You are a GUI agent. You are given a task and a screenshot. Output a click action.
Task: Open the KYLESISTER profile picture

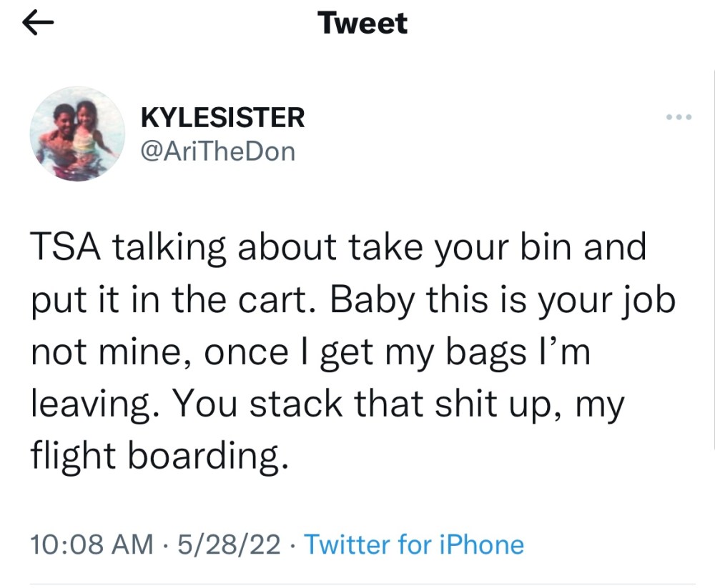pyautogui.click(x=77, y=134)
